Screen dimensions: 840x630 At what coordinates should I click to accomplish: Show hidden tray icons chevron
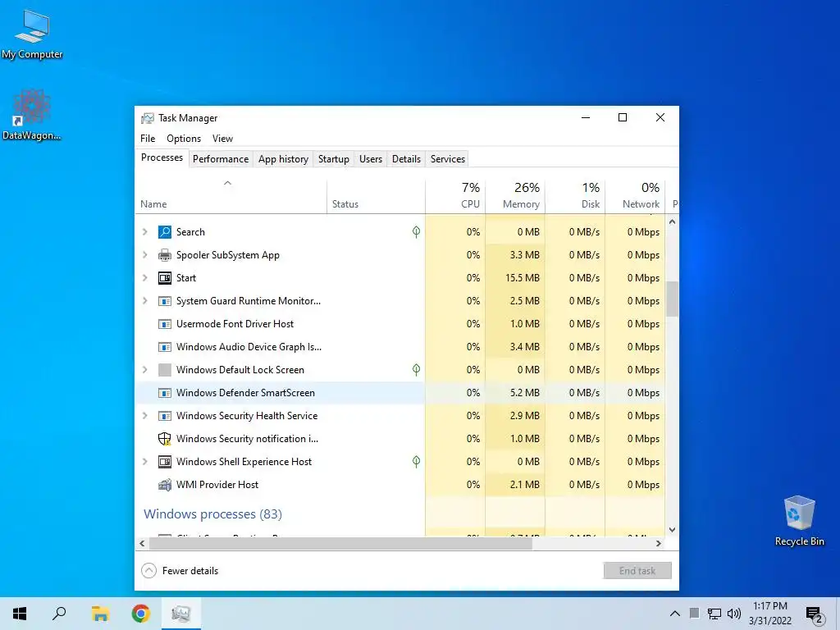click(675, 614)
